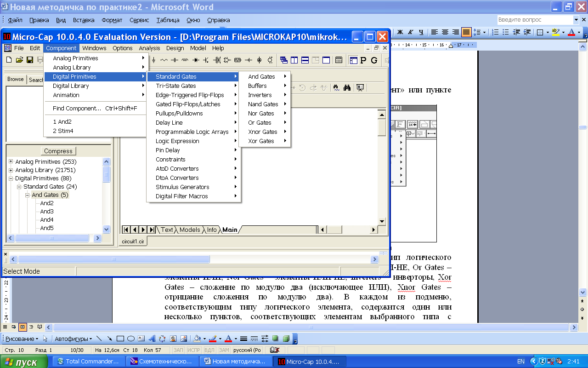Toggle justified alignment in Word
588x368 pixels.
(x=466, y=32)
